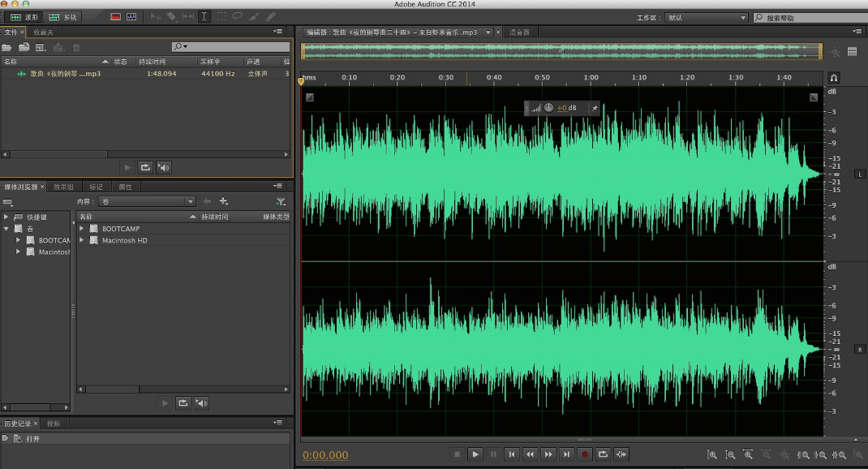Switch to 波形 waveform view

23,16
